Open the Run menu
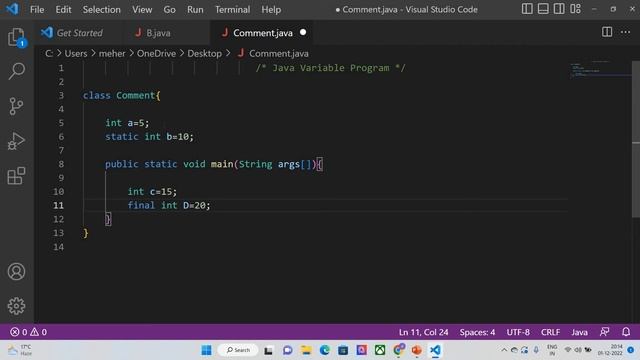The width and height of the screenshot is (640, 360). tap(195, 9)
